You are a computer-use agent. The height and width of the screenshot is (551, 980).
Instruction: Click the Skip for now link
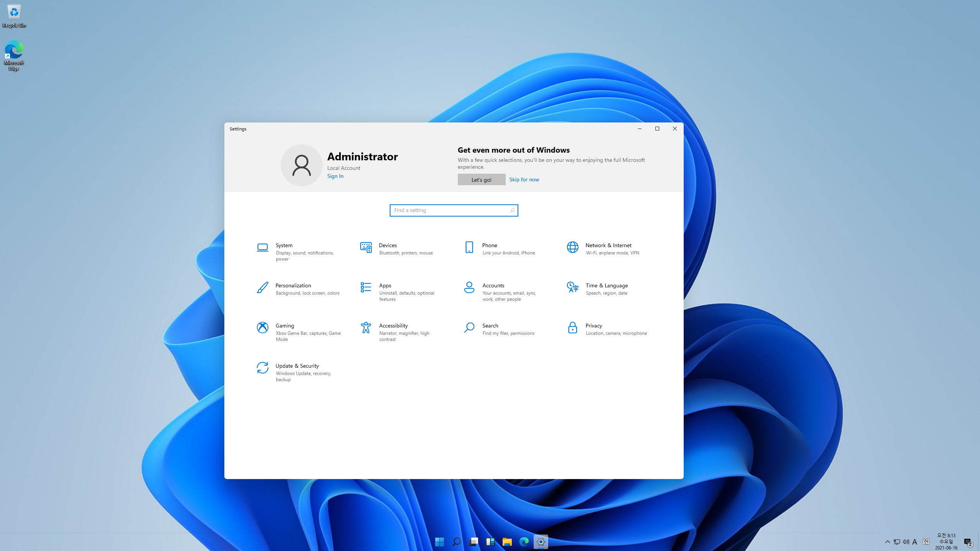click(x=524, y=179)
